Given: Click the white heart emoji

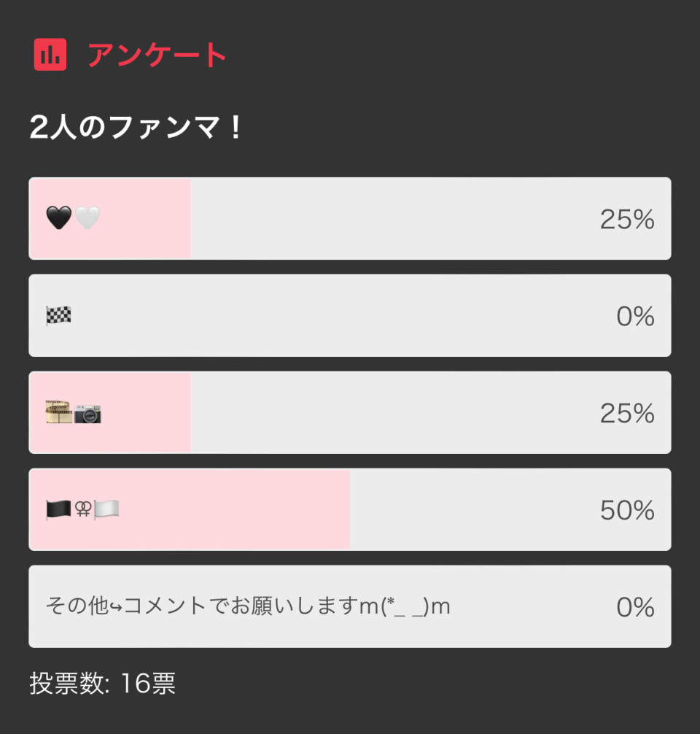Looking at the screenshot, I should 87,217.
